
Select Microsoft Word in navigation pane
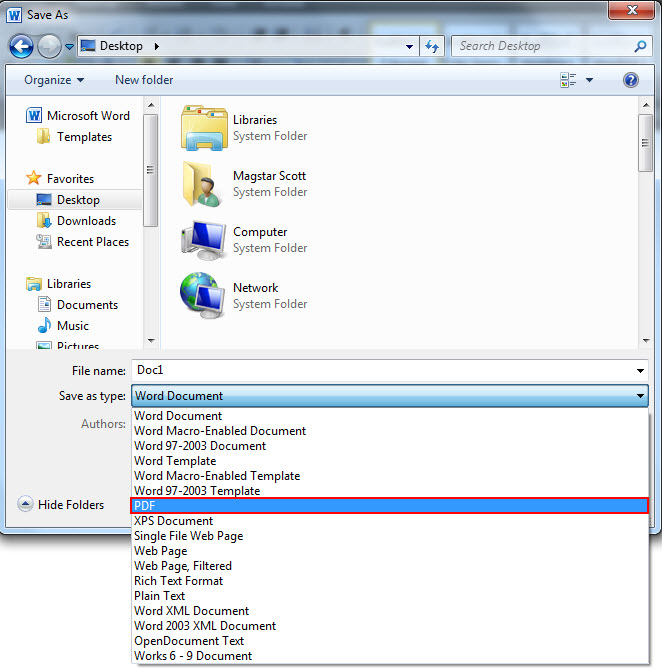78,116
